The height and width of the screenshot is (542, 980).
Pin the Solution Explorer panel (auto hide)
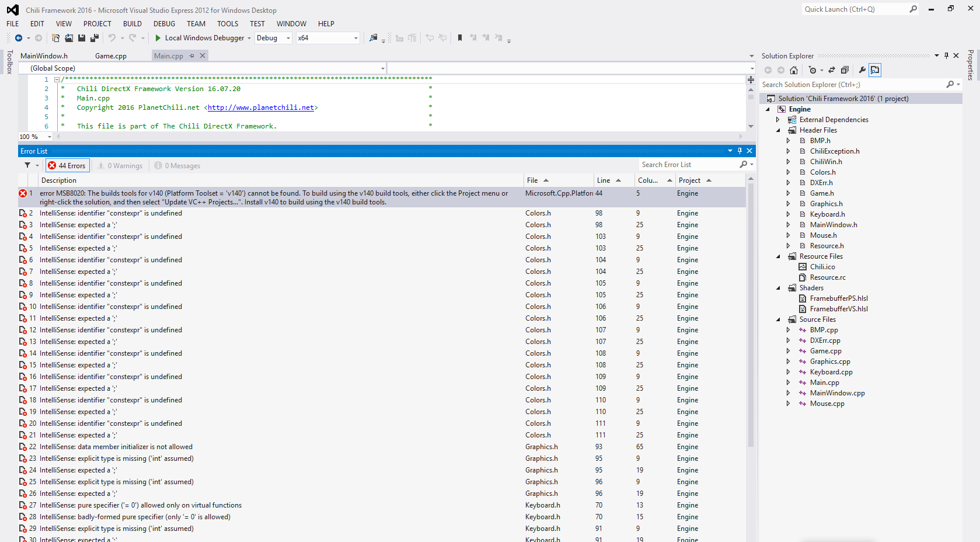click(x=946, y=55)
